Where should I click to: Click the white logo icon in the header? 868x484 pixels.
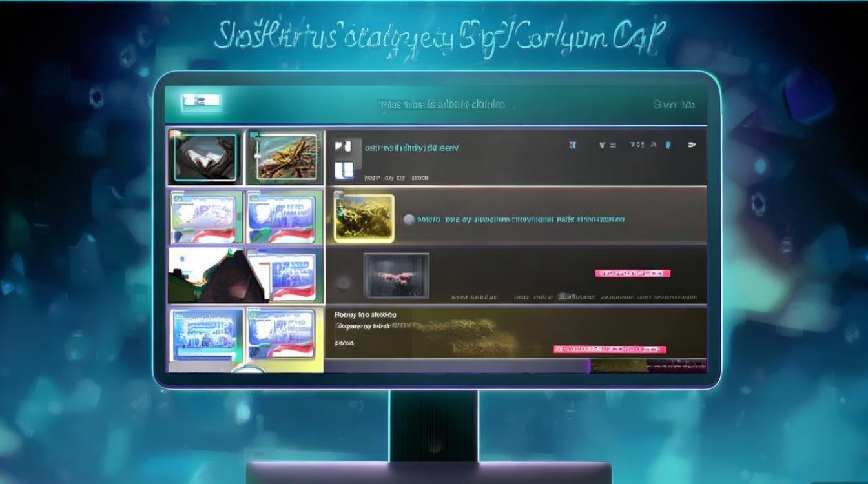click(201, 100)
